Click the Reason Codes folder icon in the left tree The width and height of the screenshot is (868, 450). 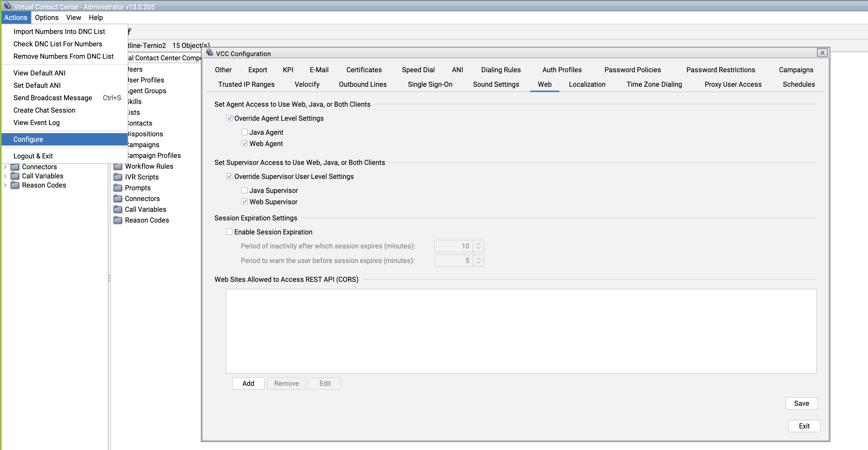(x=15, y=185)
